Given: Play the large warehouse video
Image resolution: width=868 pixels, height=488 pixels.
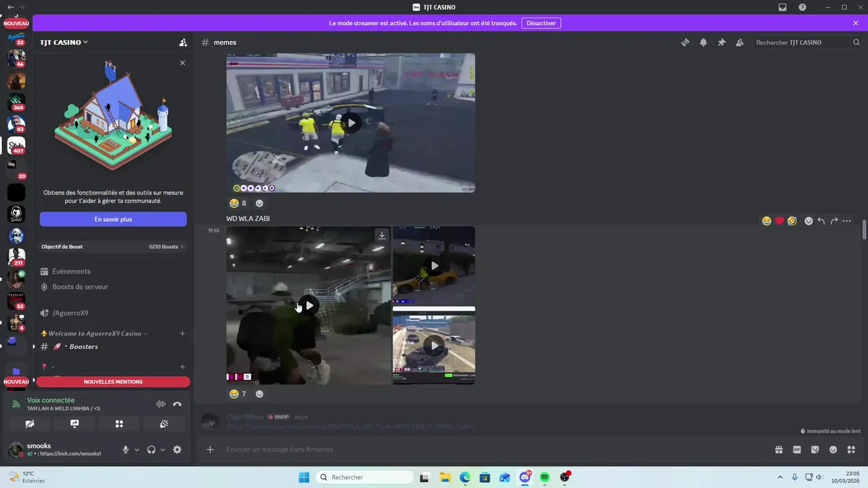Looking at the screenshot, I should pyautogui.click(x=309, y=305).
